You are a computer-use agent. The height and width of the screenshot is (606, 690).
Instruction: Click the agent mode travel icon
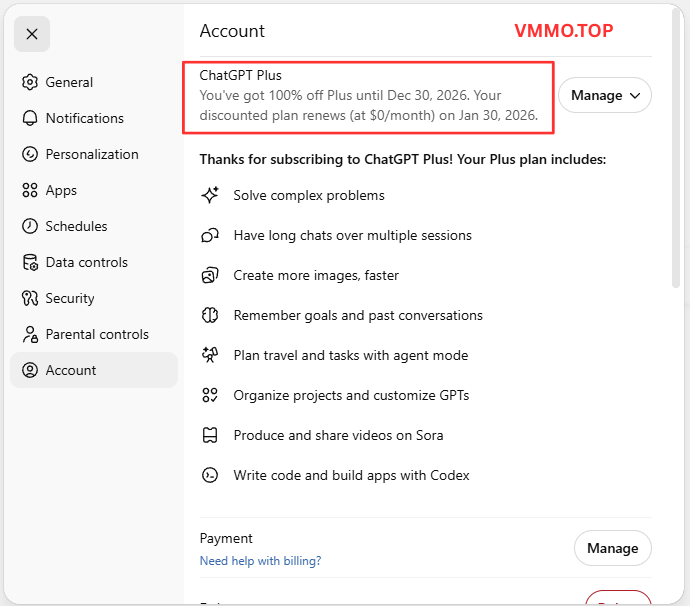tap(210, 355)
